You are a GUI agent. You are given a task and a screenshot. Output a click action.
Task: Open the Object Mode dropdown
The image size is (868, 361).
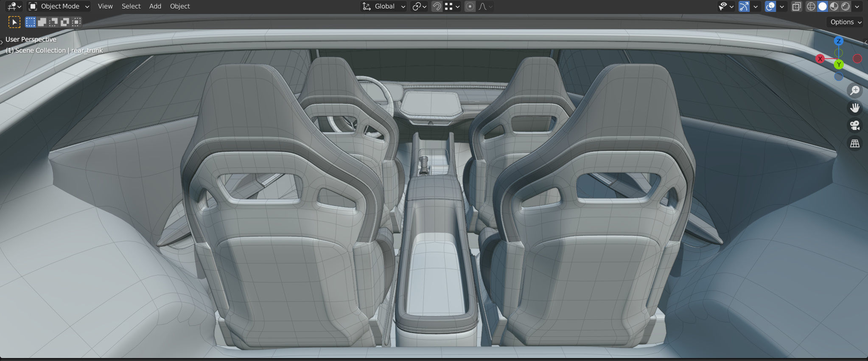pyautogui.click(x=59, y=6)
